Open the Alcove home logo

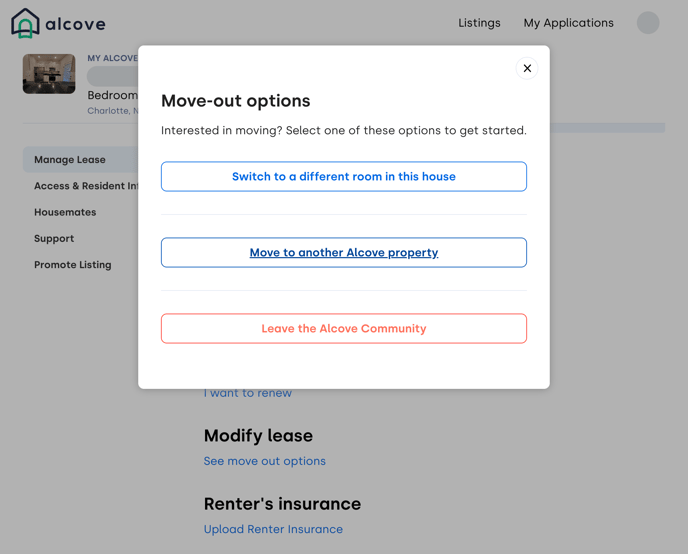[58, 23]
